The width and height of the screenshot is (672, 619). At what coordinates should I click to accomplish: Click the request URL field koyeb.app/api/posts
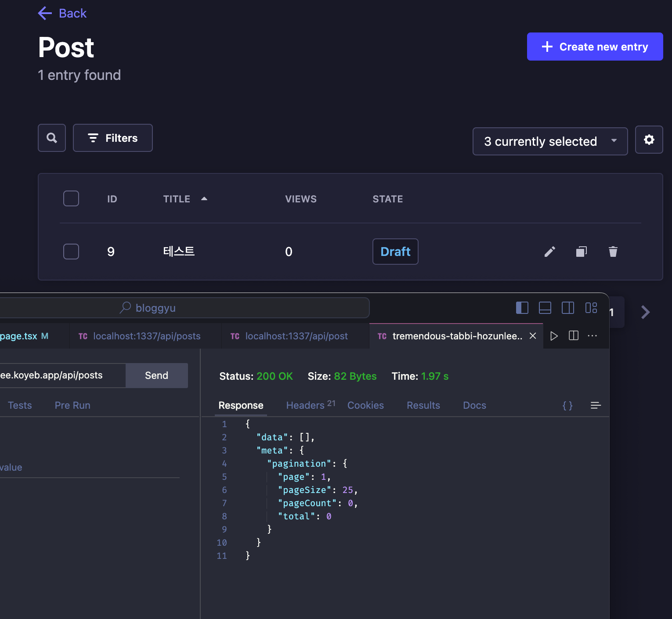[63, 375]
